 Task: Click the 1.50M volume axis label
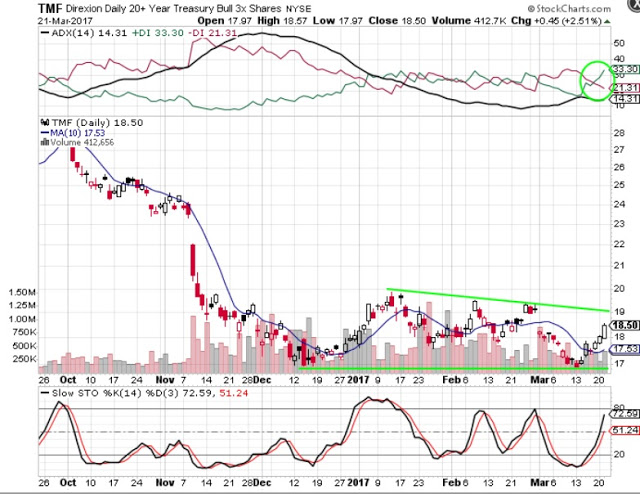22,292
